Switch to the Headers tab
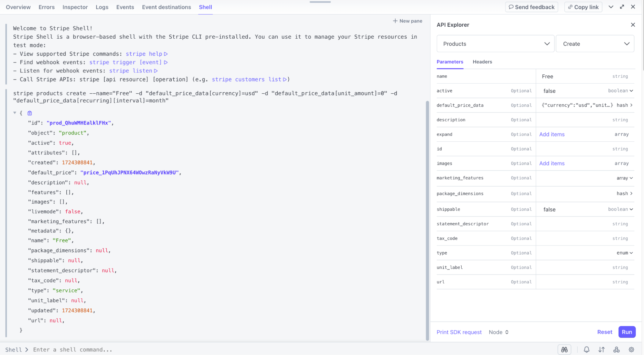The width and height of the screenshot is (644, 355). (482, 62)
